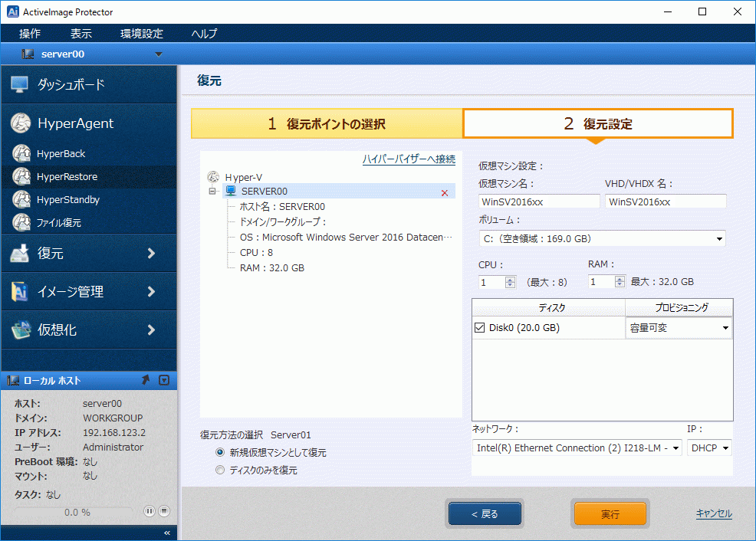Click the 実行 execute button

(610, 513)
